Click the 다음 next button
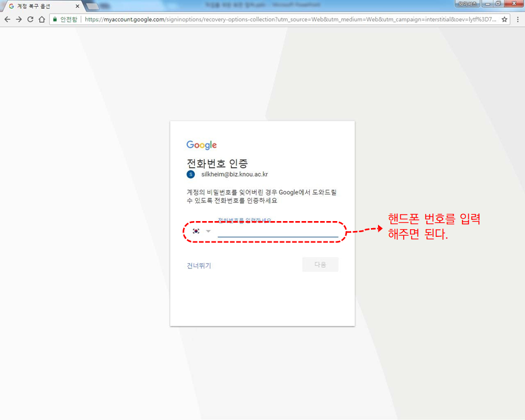 (x=320, y=265)
